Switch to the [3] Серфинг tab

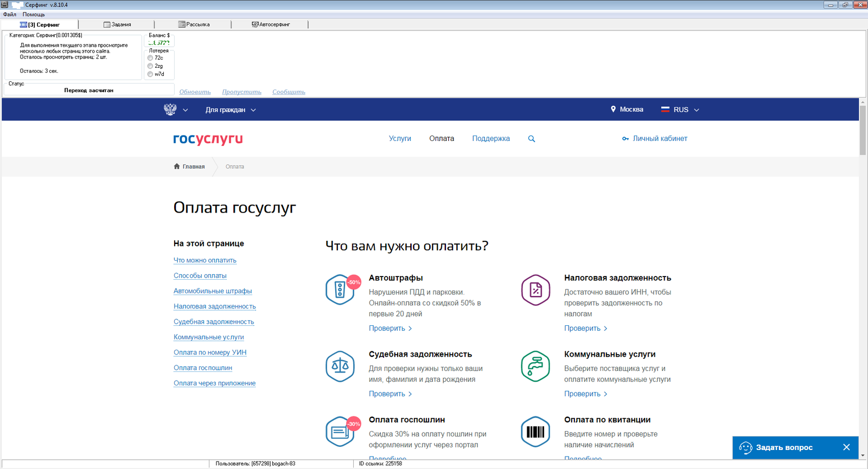40,24
